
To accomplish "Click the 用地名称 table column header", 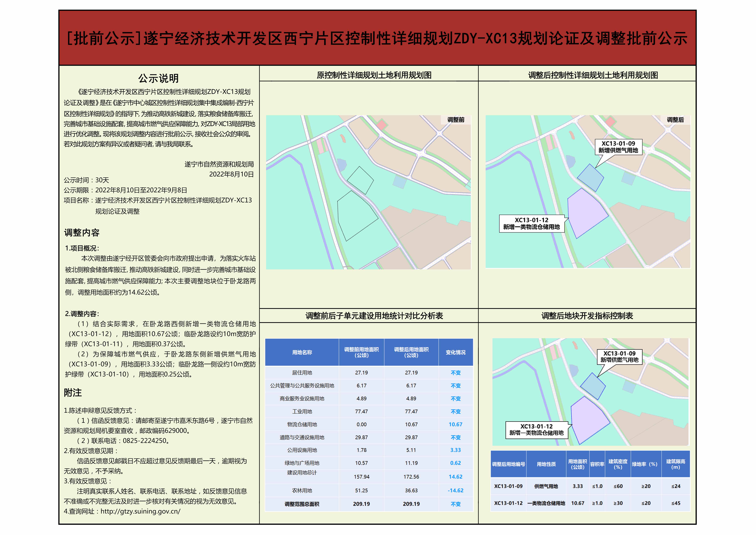I will point(302,352).
